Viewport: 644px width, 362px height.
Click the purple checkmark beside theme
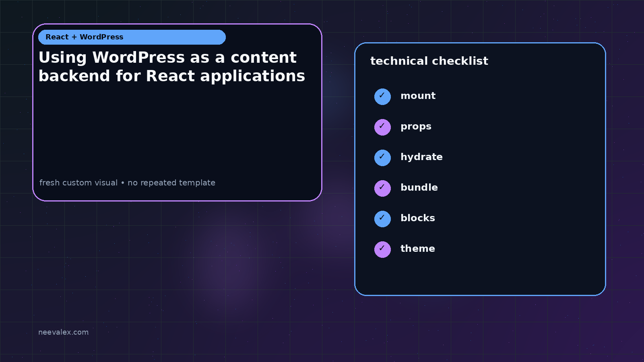pyautogui.click(x=382, y=249)
